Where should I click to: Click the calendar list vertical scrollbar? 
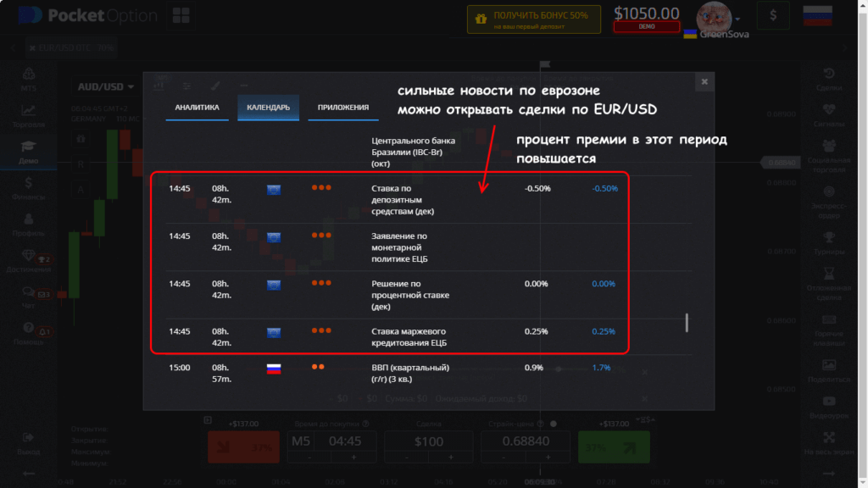click(x=687, y=322)
